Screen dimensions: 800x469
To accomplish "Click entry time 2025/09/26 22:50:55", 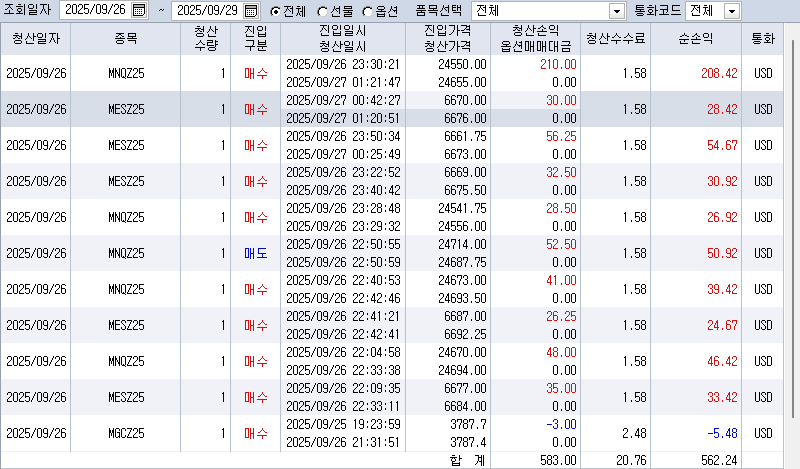I will (x=343, y=244).
